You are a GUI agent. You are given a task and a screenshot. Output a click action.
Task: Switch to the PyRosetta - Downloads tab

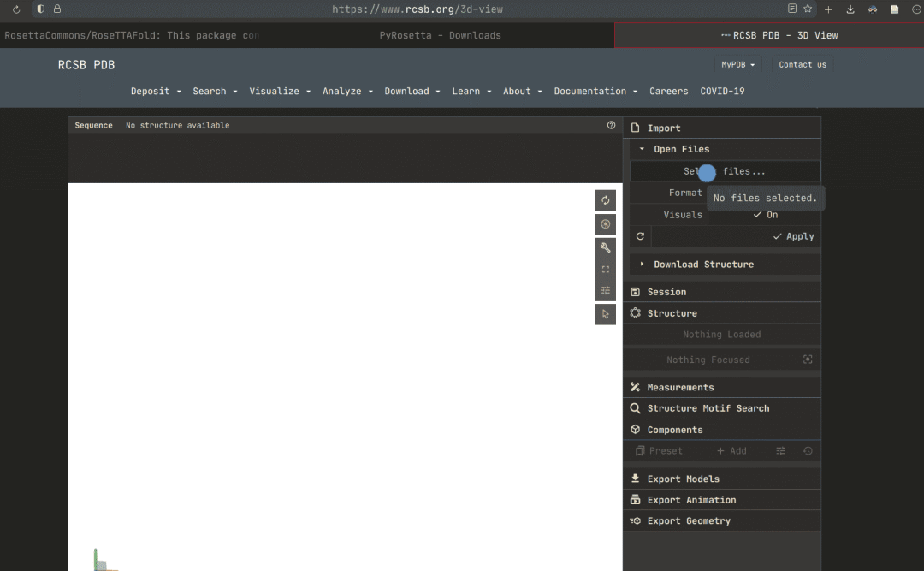(440, 35)
